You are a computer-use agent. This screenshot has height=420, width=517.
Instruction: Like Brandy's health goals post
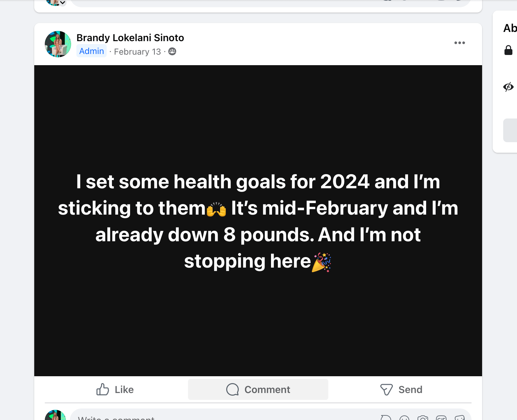[115, 390]
